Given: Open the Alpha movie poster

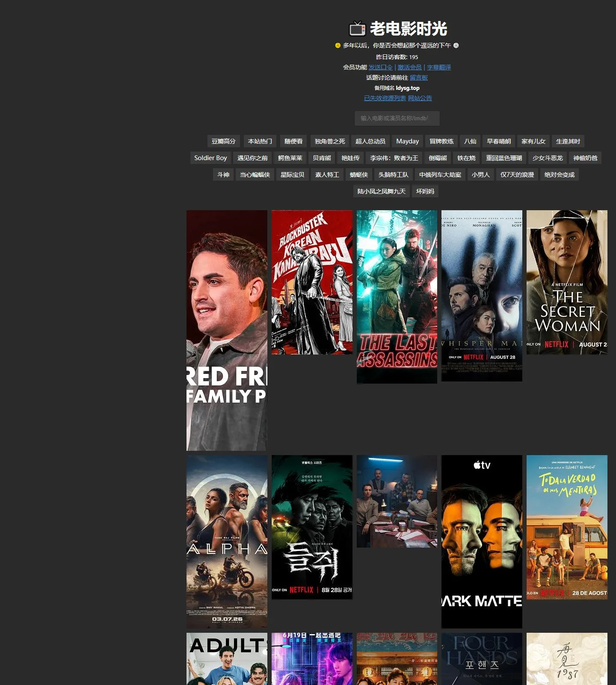Looking at the screenshot, I should tap(227, 542).
